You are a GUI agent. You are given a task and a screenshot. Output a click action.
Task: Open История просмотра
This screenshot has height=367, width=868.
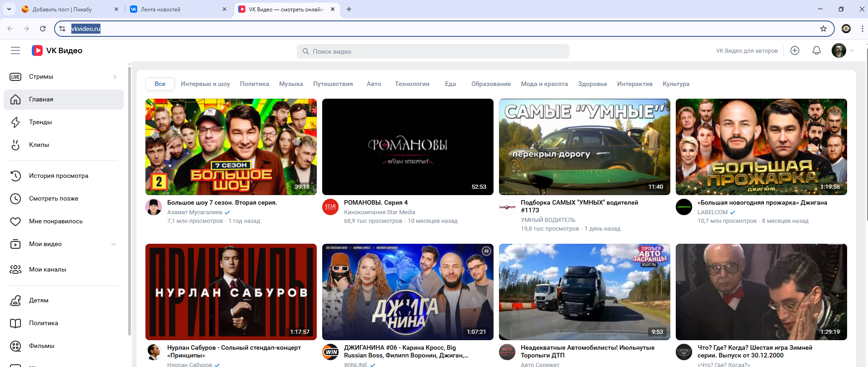pyautogui.click(x=59, y=176)
